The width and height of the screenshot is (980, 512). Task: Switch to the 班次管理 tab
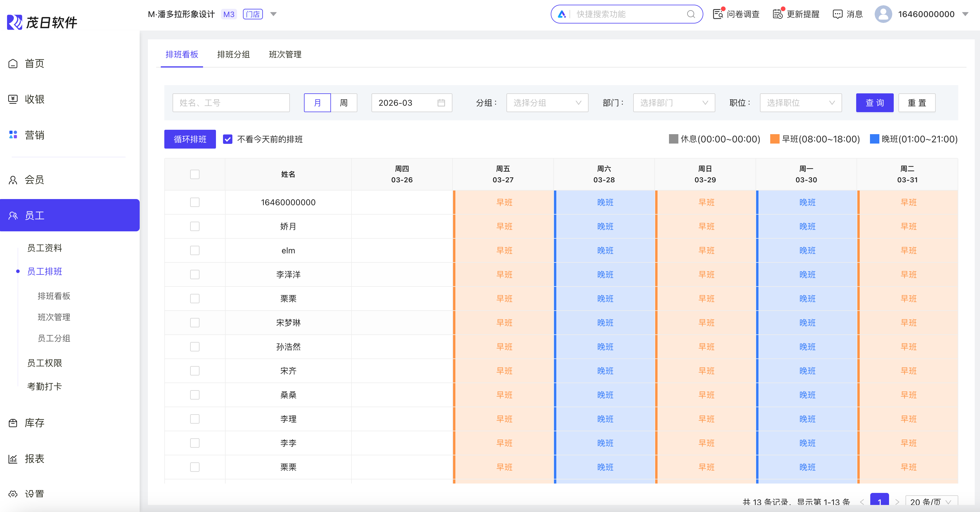pos(285,54)
